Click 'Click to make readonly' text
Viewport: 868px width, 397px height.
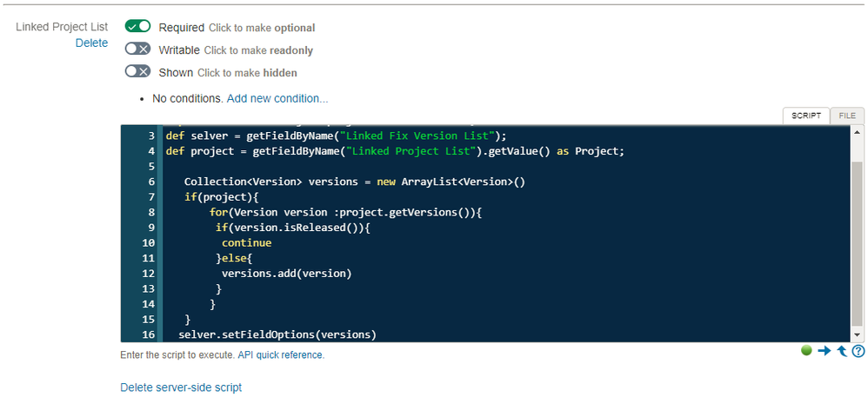coord(258,50)
